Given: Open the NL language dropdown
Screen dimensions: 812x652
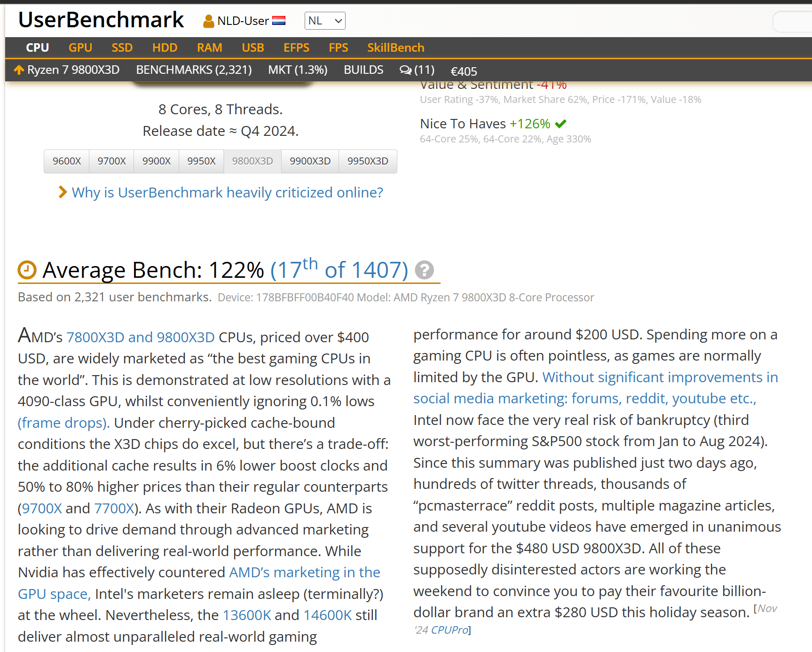Looking at the screenshot, I should pyautogui.click(x=325, y=21).
